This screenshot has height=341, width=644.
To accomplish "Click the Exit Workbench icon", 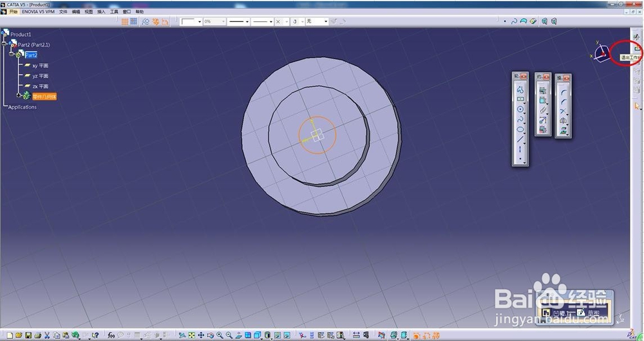I will [638, 48].
